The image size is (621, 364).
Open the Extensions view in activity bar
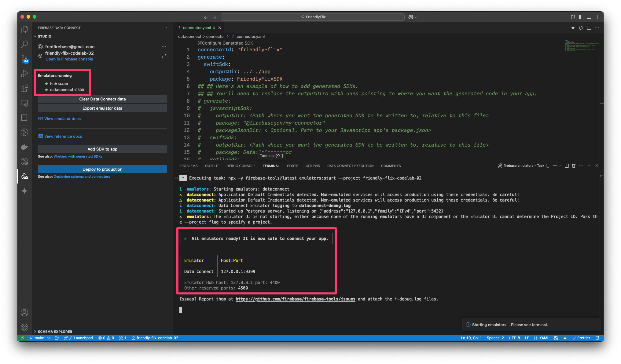[x=24, y=88]
